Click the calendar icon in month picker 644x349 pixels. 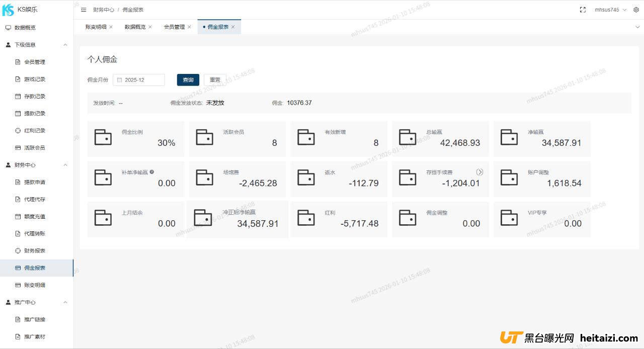click(x=119, y=79)
